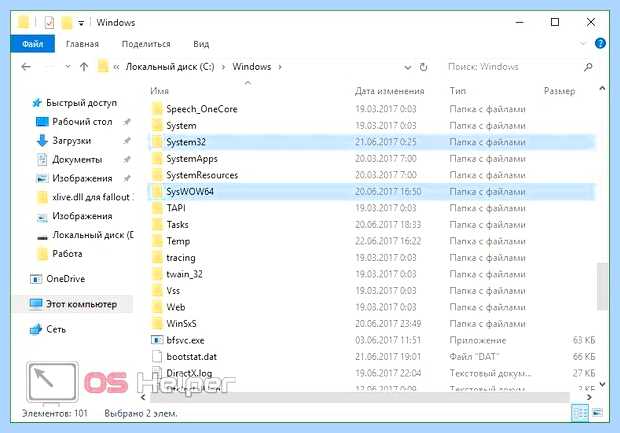Select the Tasks folder icon
Image resolution: width=620 pixels, height=433 pixels.
click(157, 225)
